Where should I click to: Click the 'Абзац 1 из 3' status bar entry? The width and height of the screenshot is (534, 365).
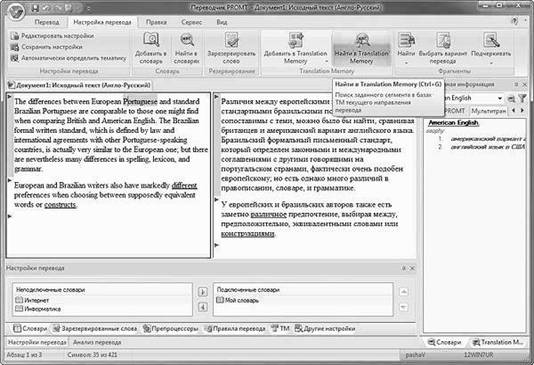point(24,355)
